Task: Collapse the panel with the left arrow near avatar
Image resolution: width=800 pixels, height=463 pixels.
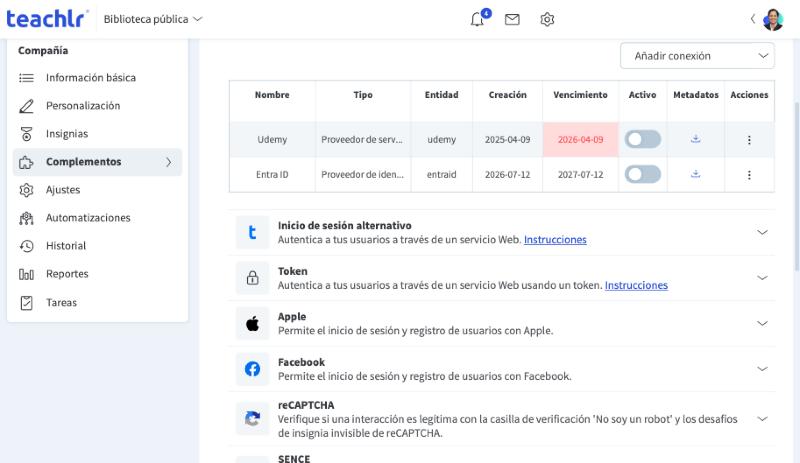Action: [x=753, y=19]
